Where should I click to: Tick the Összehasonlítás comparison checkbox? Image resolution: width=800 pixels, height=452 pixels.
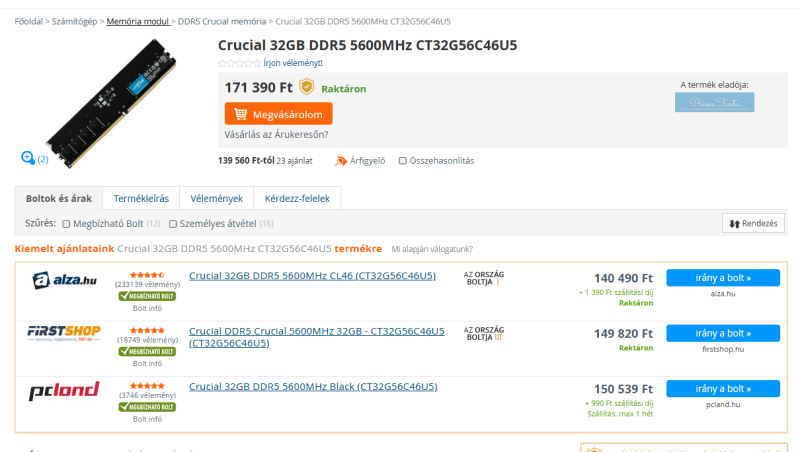tap(403, 161)
